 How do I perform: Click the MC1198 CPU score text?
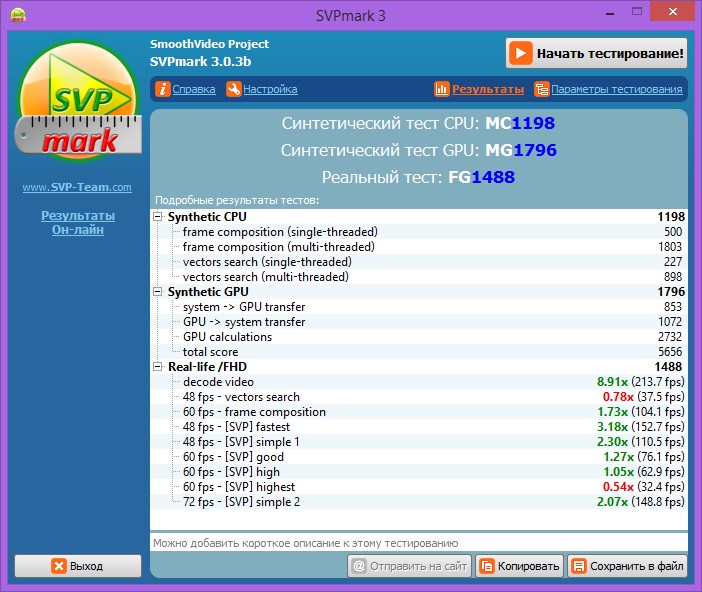[520, 123]
